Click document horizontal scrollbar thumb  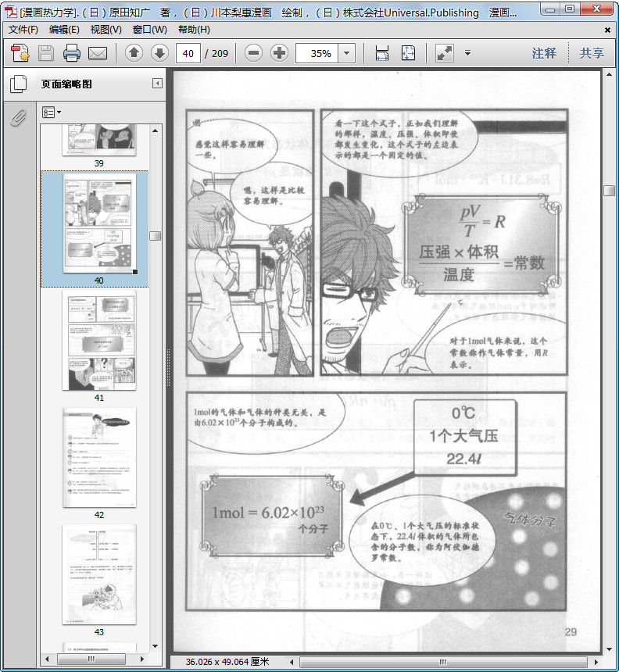coord(443,662)
